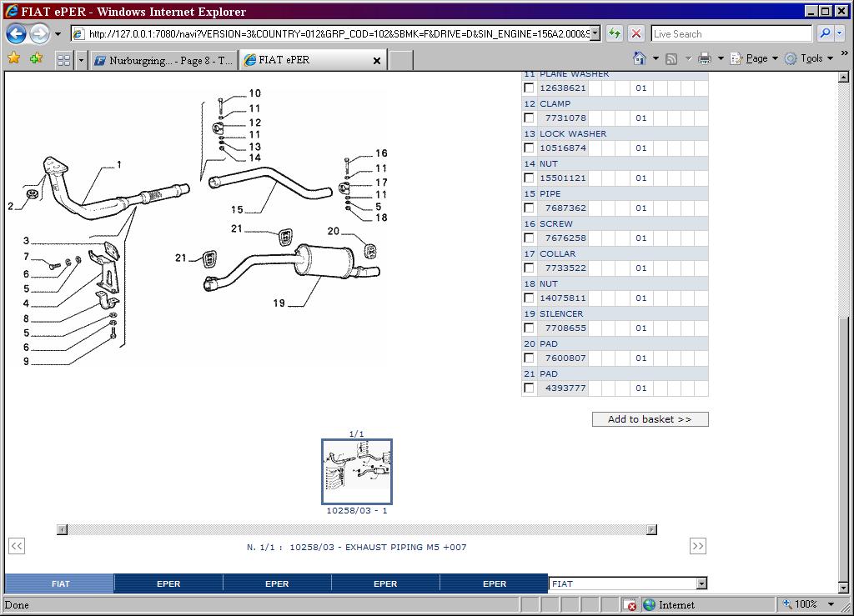Check the NUT part 14075811 box
The height and width of the screenshot is (616, 854).
529,298
